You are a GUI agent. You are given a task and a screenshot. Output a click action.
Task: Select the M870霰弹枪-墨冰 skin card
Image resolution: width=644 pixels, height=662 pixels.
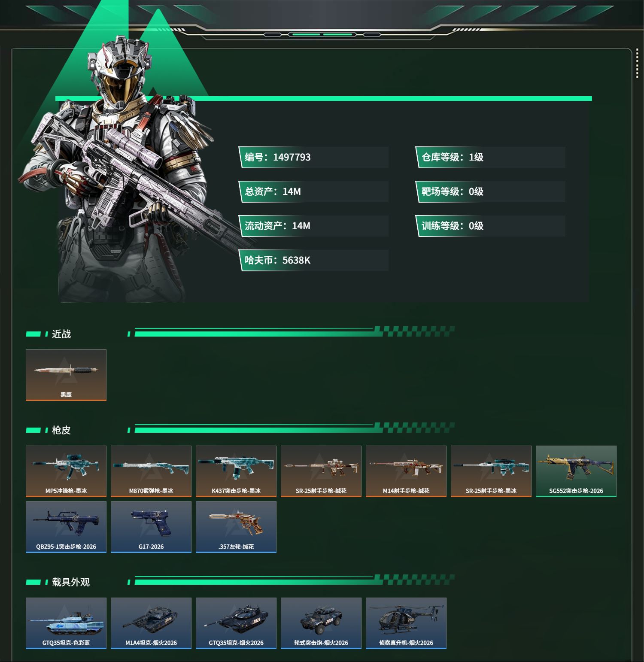[151, 471]
